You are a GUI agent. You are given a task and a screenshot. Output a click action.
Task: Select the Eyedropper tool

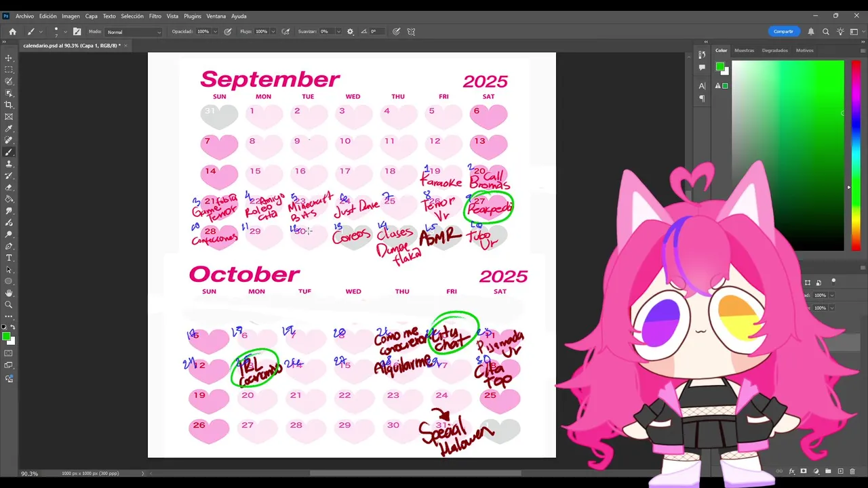pyautogui.click(x=9, y=128)
